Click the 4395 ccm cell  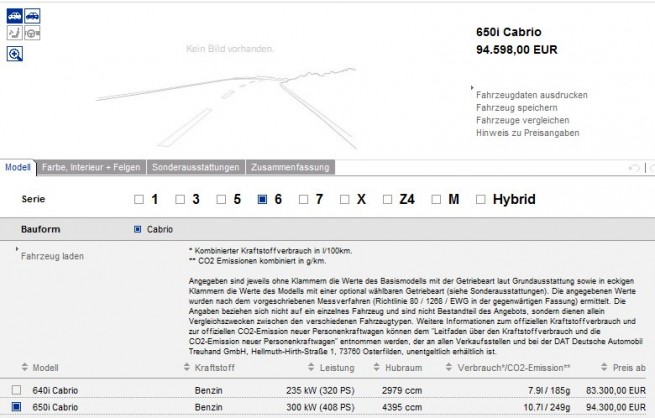[402, 407]
